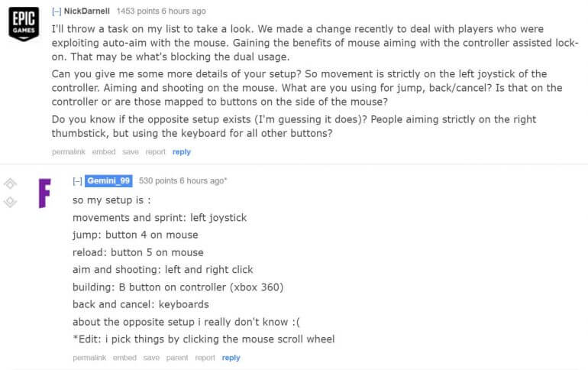Open permalink of NickDarnell's comment
The height and width of the screenshot is (370, 588).
click(x=69, y=152)
